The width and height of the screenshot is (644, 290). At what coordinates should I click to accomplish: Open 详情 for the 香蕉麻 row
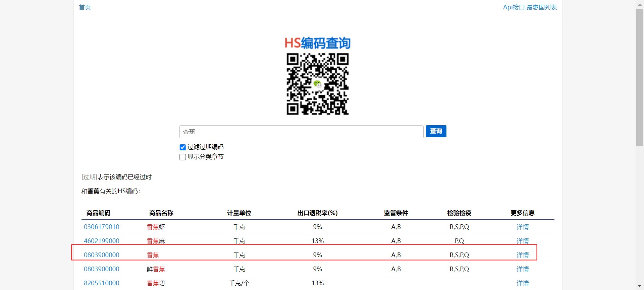pos(523,241)
